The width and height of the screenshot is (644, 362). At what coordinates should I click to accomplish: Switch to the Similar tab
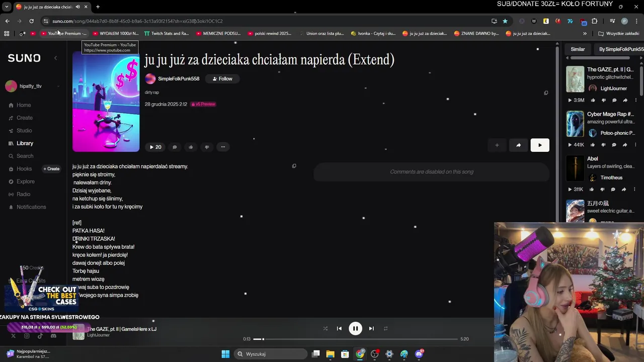(578, 49)
